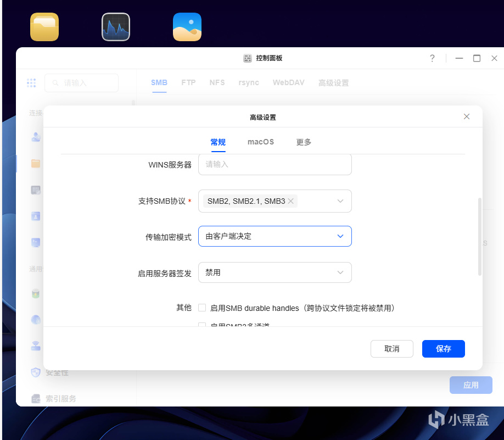Open the 传输加密模式 dropdown
The image size is (504, 440).
(x=275, y=236)
